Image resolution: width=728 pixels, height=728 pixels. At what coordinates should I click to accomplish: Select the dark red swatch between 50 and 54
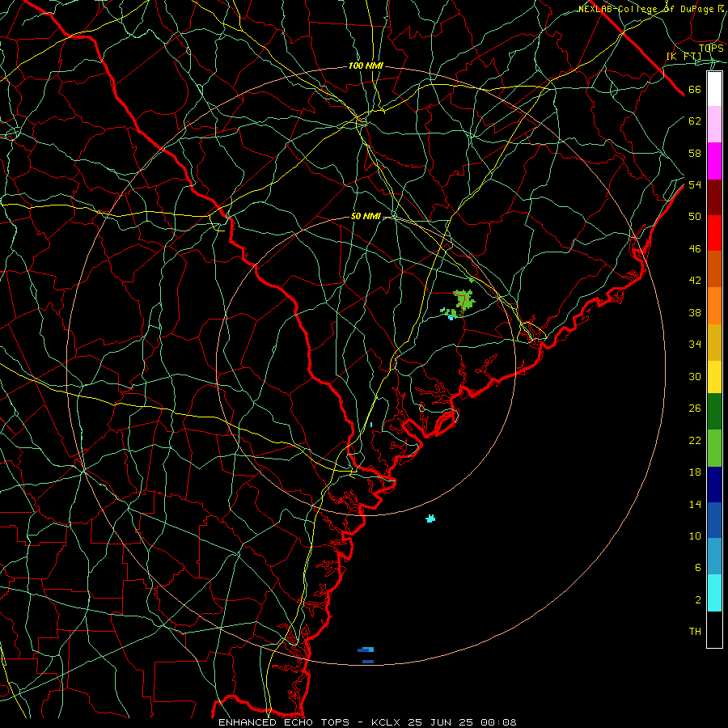tap(714, 198)
